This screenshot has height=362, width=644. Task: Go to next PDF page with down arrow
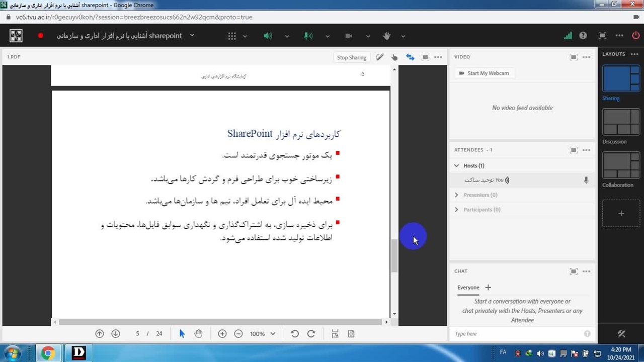116,334
